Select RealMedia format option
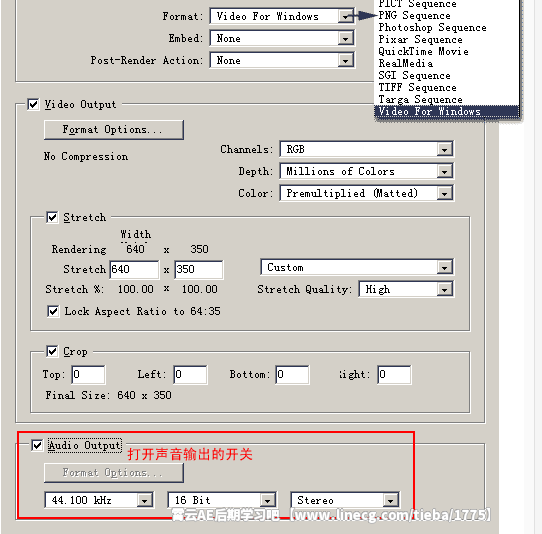The width and height of the screenshot is (542, 534). click(x=405, y=63)
